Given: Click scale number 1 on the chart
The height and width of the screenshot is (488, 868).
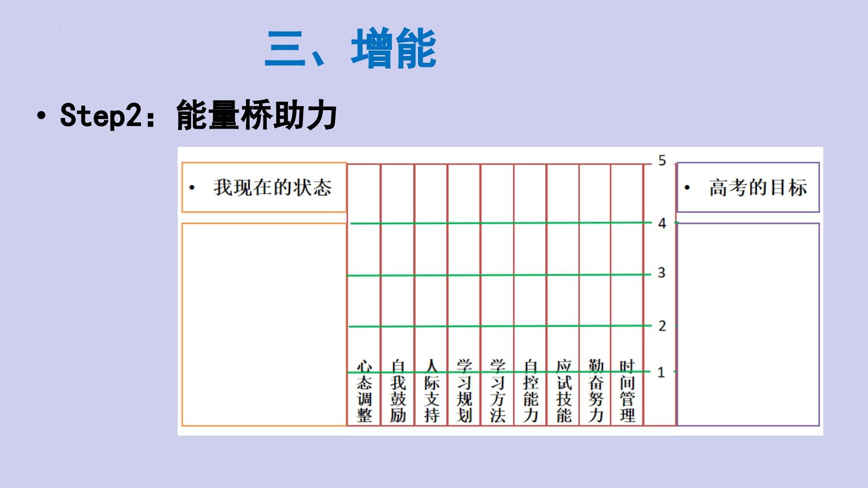Looking at the screenshot, I should point(661,373).
